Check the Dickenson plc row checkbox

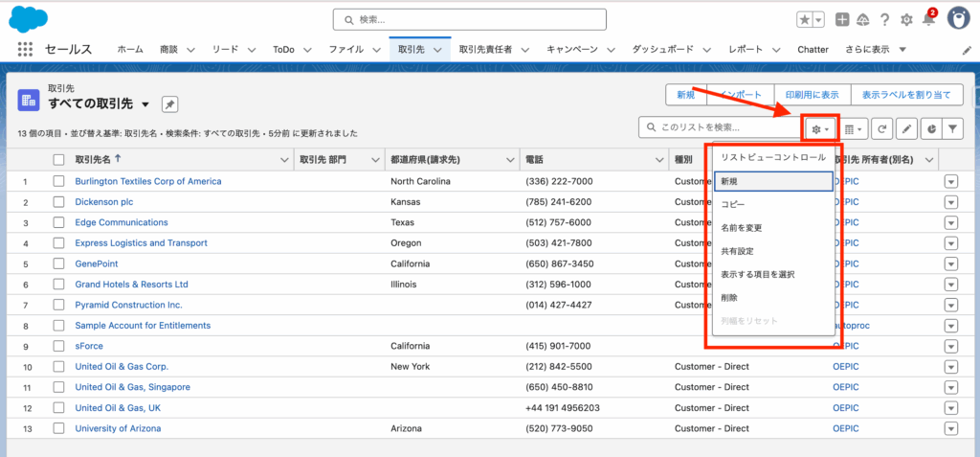[x=58, y=201]
